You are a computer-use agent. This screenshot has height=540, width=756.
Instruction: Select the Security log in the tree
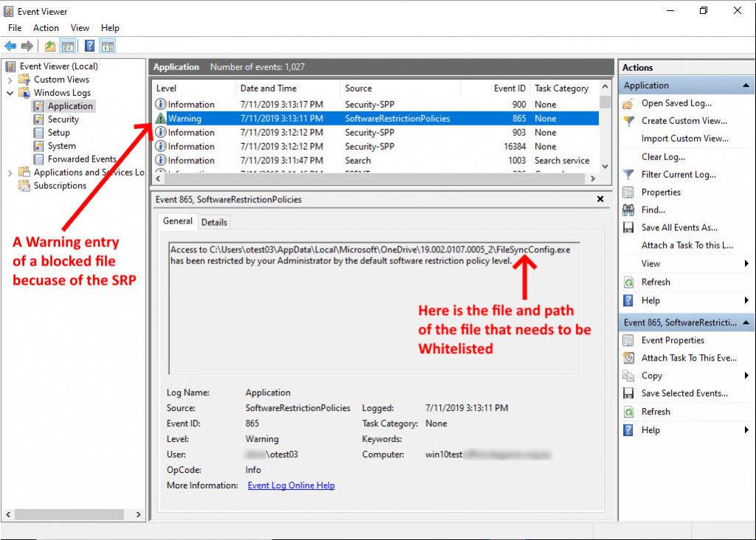coord(64,119)
